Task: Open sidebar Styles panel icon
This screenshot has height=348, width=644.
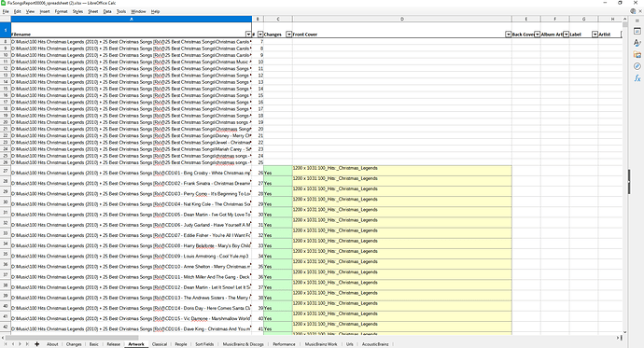Action: [x=637, y=43]
